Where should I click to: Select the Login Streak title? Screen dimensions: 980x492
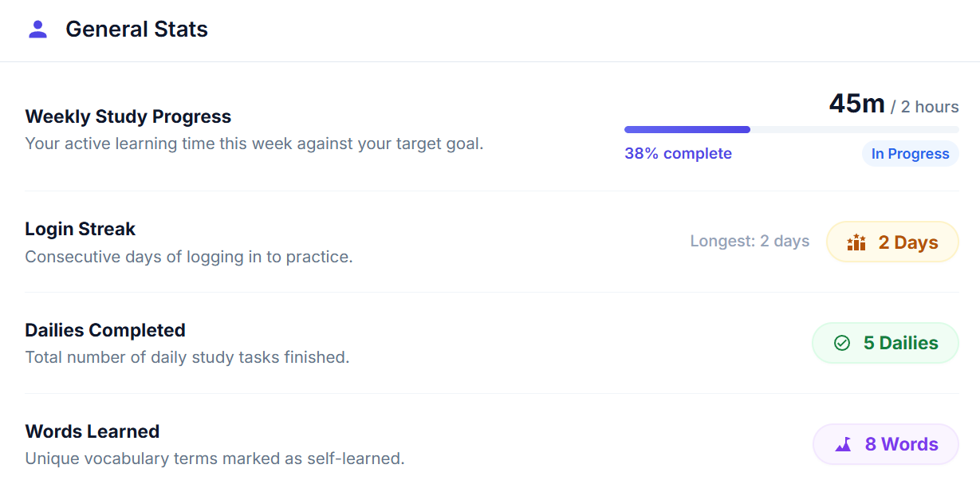(x=81, y=230)
